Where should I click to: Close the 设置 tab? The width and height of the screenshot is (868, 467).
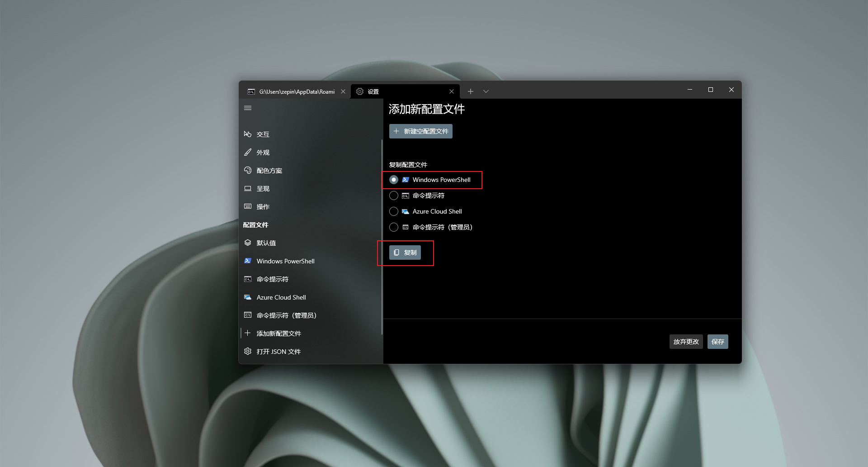coord(452,91)
